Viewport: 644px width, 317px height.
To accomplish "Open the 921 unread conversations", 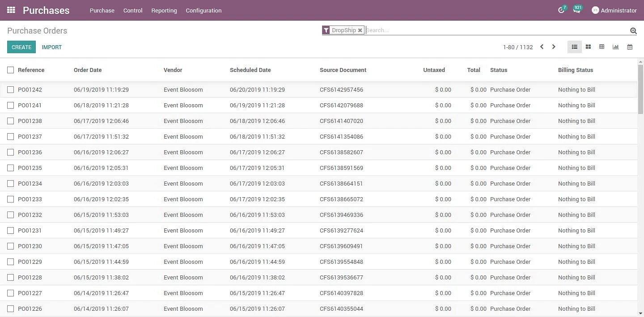I will pyautogui.click(x=576, y=10).
